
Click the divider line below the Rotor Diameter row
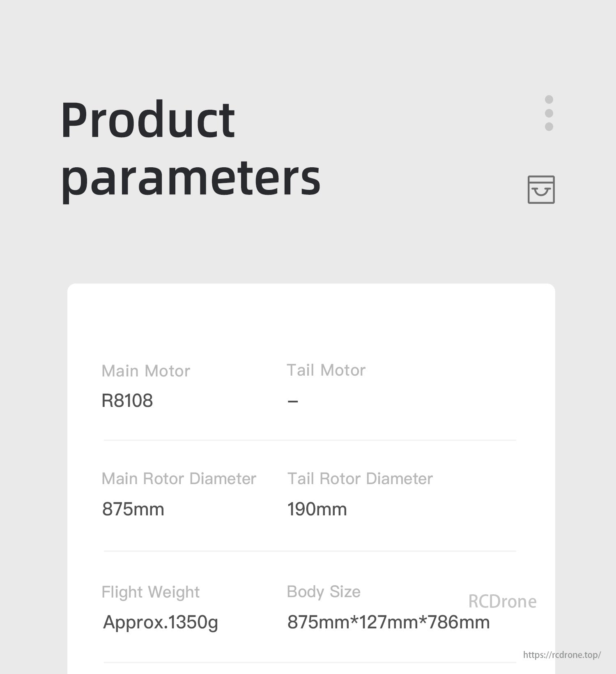click(x=310, y=551)
